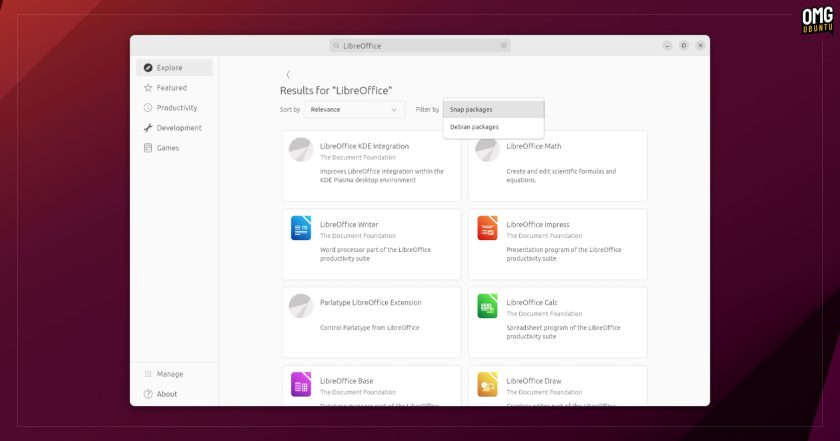Viewport: 840px width, 441px height.
Task: Open the Featured category
Action: [x=174, y=88]
